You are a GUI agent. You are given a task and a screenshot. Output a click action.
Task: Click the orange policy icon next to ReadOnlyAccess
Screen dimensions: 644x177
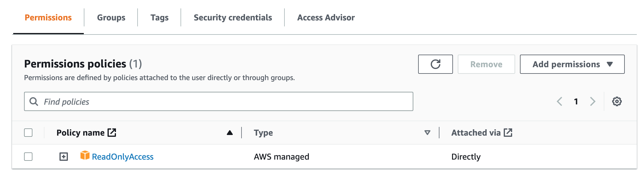click(x=85, y=155)
